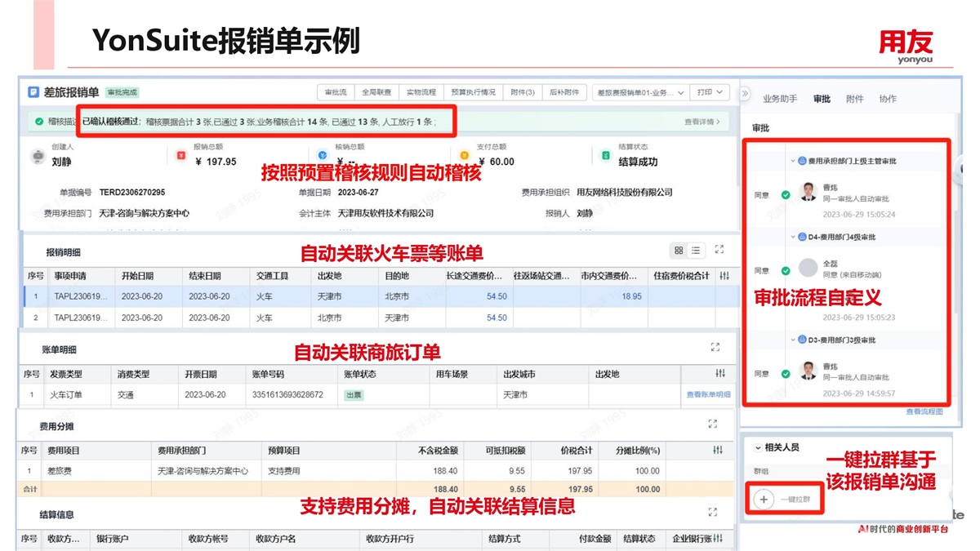Click the 审批流 button
This screenshot has width=980, height=551.
click(x=335, y=92)
